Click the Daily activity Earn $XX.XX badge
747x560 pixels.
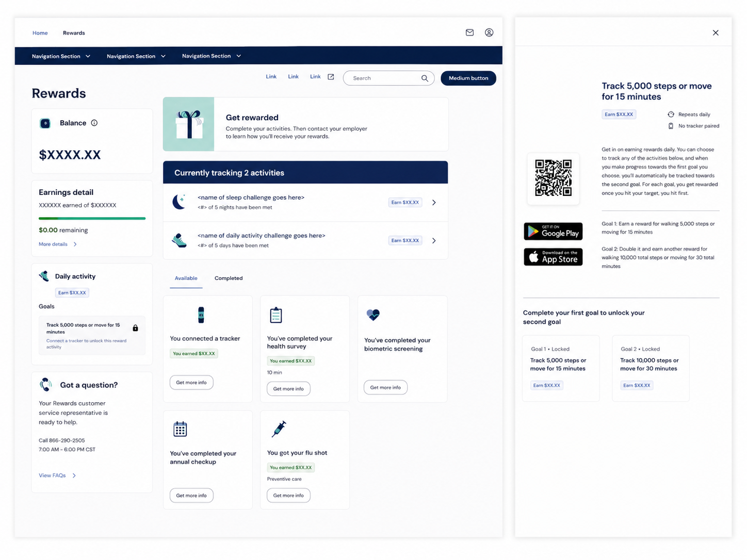(72, 293)
